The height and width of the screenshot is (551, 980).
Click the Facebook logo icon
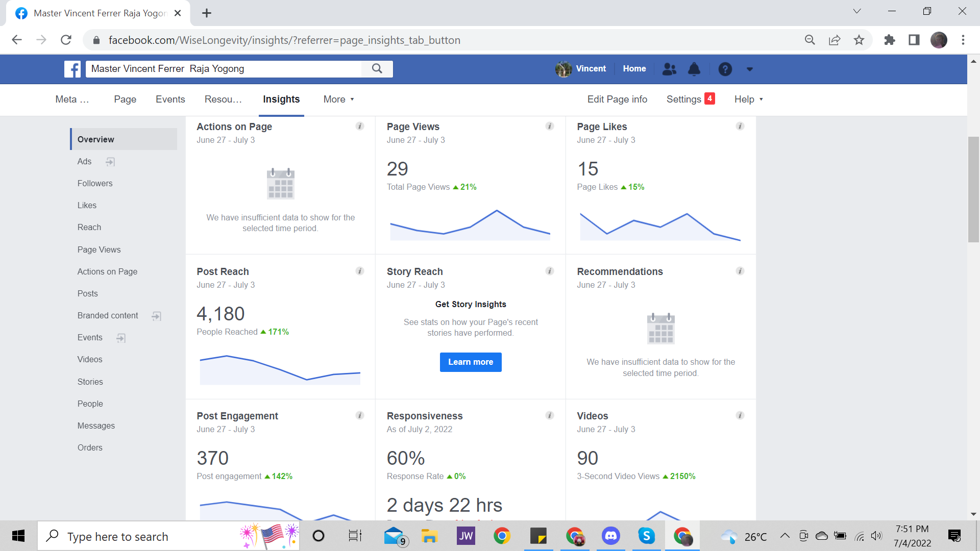[x=72, y=69]
